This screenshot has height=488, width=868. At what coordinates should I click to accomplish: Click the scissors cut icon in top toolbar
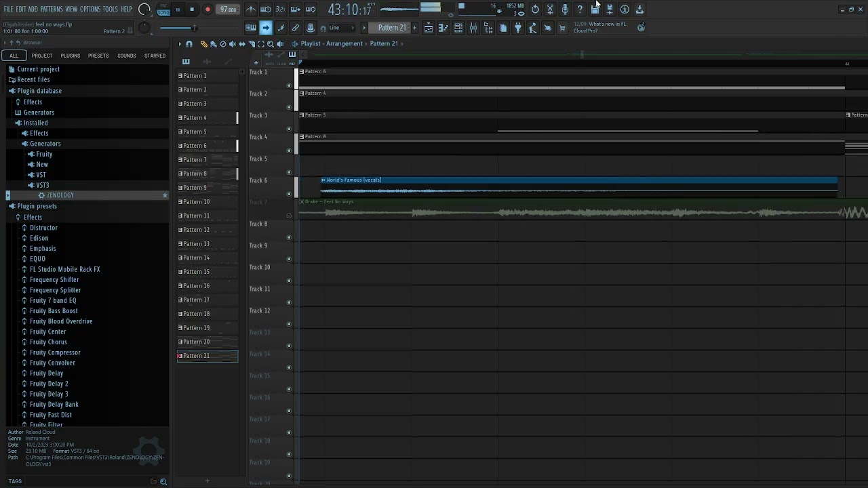[x=550, y=9]
